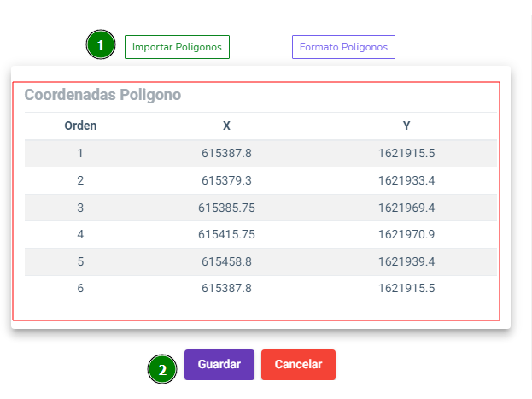Click Orden number 6 in last row

[x=80, y=288]
